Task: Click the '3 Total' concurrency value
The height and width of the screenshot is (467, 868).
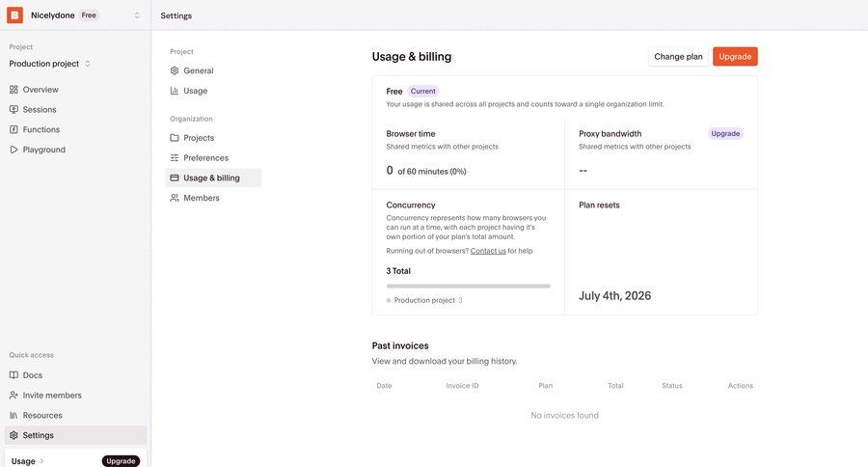Action: click(398, 271)
